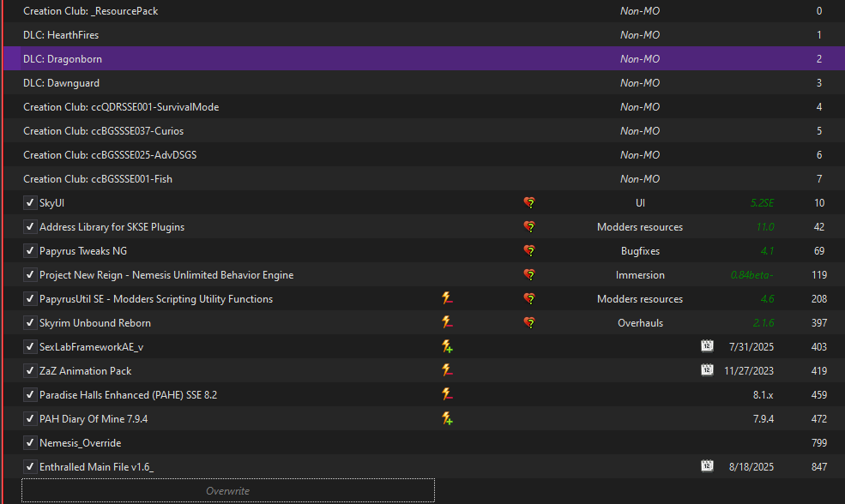Click version 0.84beta- text
This screenshot has height=504, width=845.
(x=751, y=275)
